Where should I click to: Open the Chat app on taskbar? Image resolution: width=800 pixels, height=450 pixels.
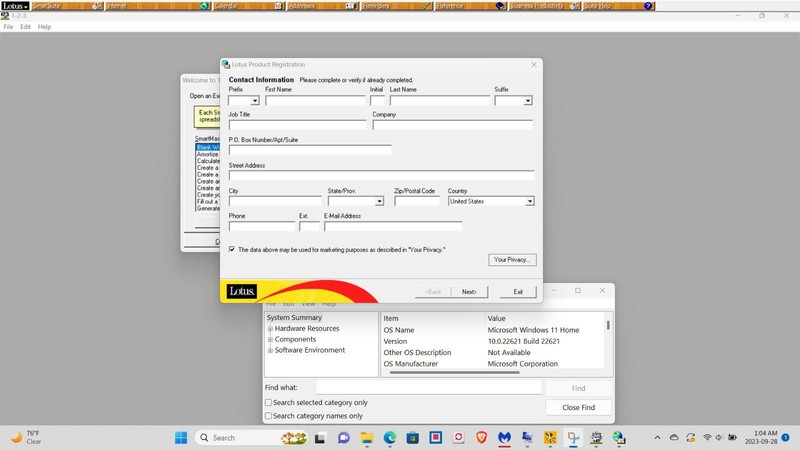pyautogui.click(x=343, y=438)
